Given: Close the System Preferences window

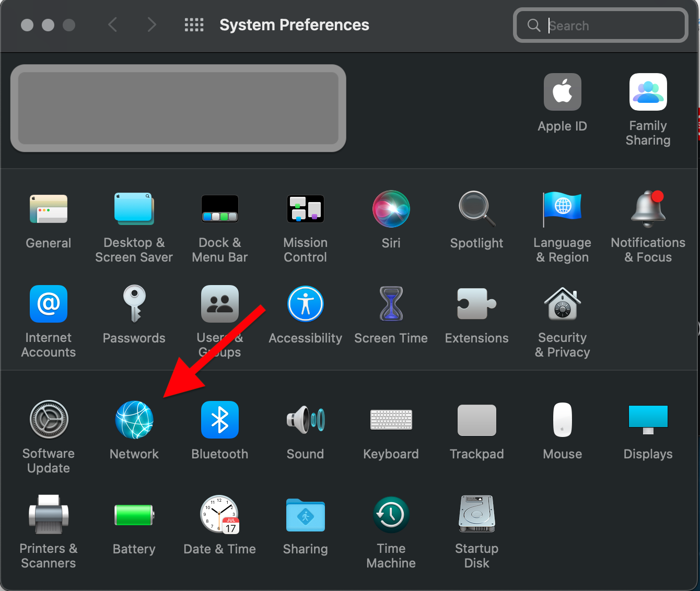Looking at the screenshot, I should 27,25.
